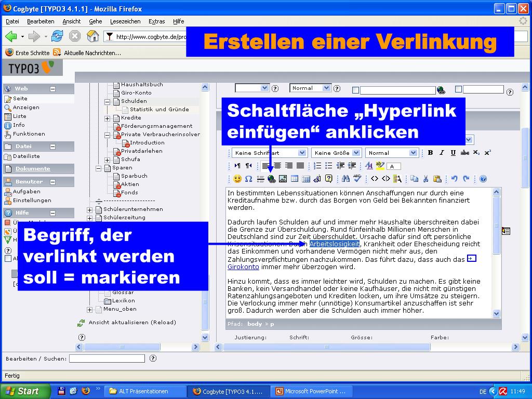Select the Aktien page in tree

click(x=130, y=184)
